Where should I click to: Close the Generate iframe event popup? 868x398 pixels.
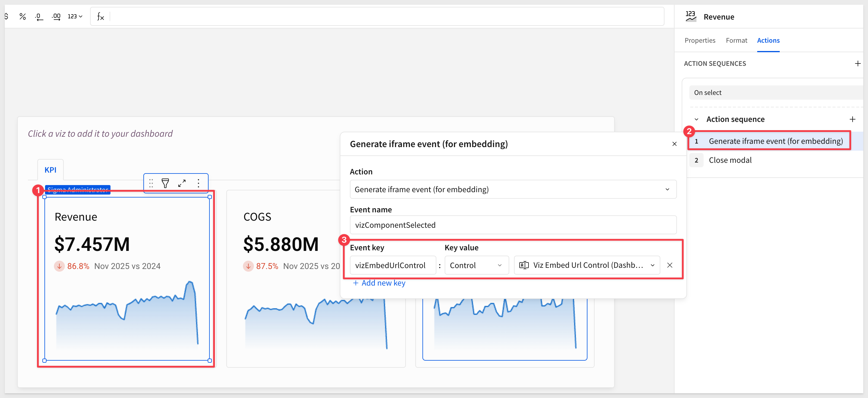[674, 144]
